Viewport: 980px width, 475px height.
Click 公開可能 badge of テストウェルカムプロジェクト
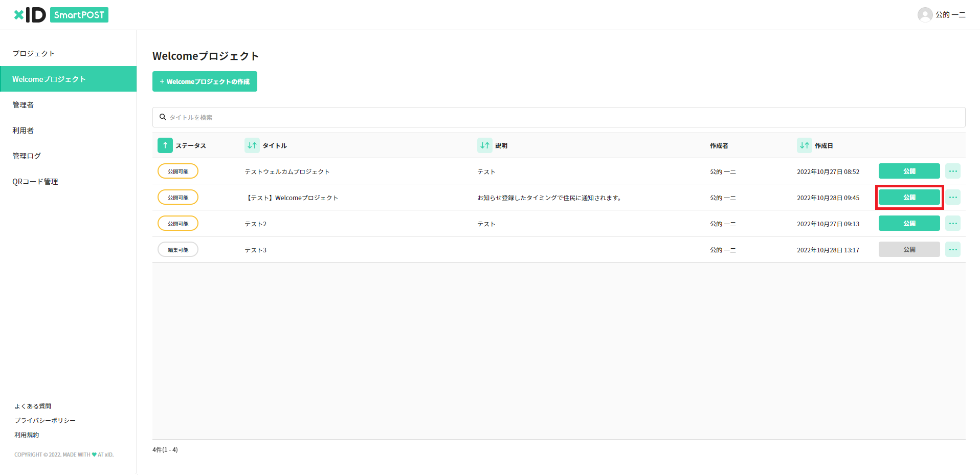click(178, 171)
